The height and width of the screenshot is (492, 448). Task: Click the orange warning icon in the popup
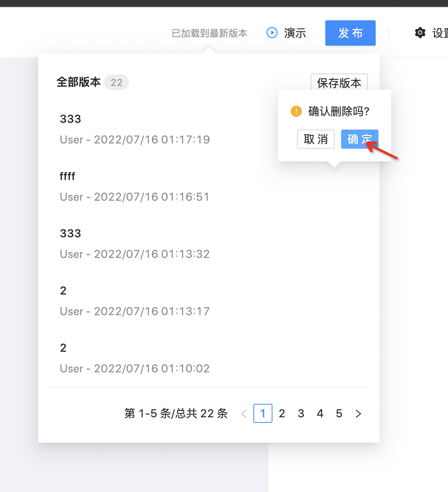296,111
